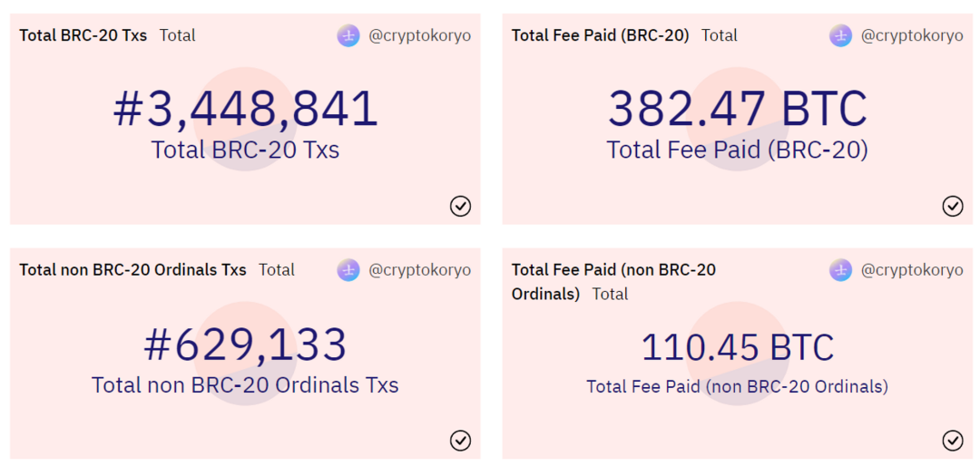The height and width of the screenshot is (466, 980).
Task: Click the #629,133 counter value
Action: pos(245,345)
